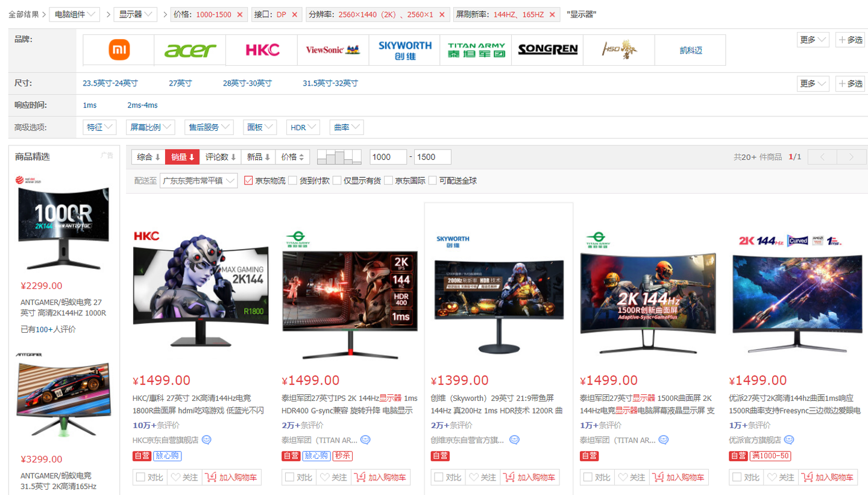Remove the 屏刷新率 144HZ filter

[x=552, y=14]
